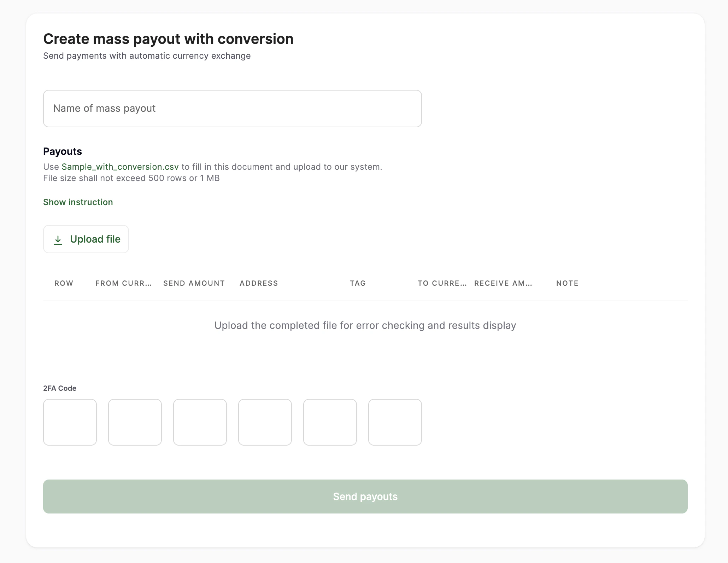Click the FROM CURR… column header
This screenshot has width=728, height=563.
[x=123, y=283]
